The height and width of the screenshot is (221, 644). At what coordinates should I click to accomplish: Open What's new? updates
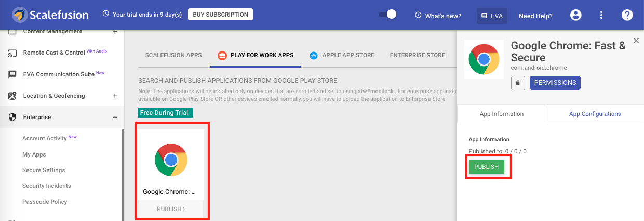(x=438, y=16)
